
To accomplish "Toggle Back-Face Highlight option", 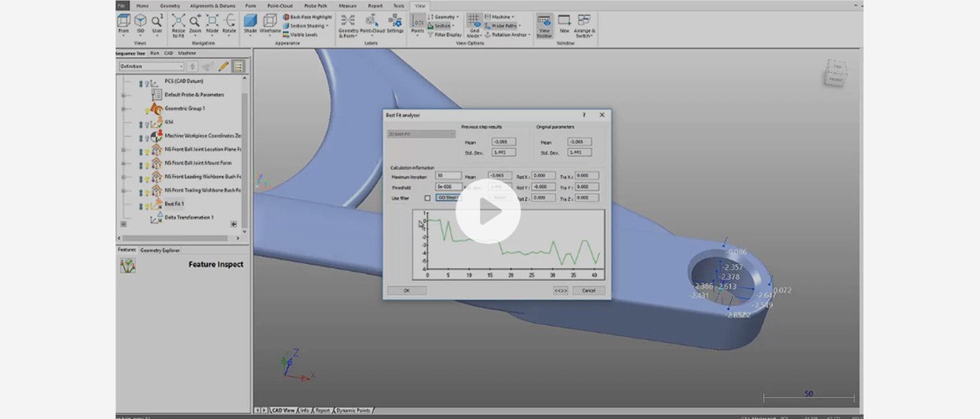I will (307, 17).
